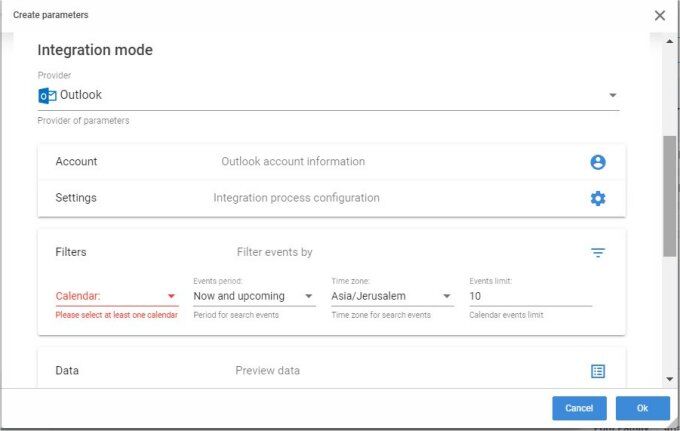Click the Account person icon
Viewport: 680px width, 431px height.
(x=597, y=162)
